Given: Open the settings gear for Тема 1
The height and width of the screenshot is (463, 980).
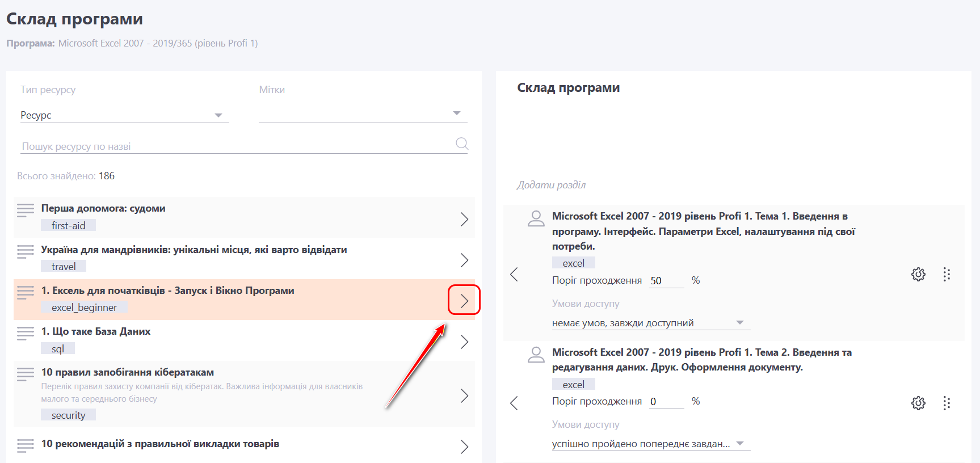Looking at the screenshot, I should pyautogui.click(x=918, y=275).
